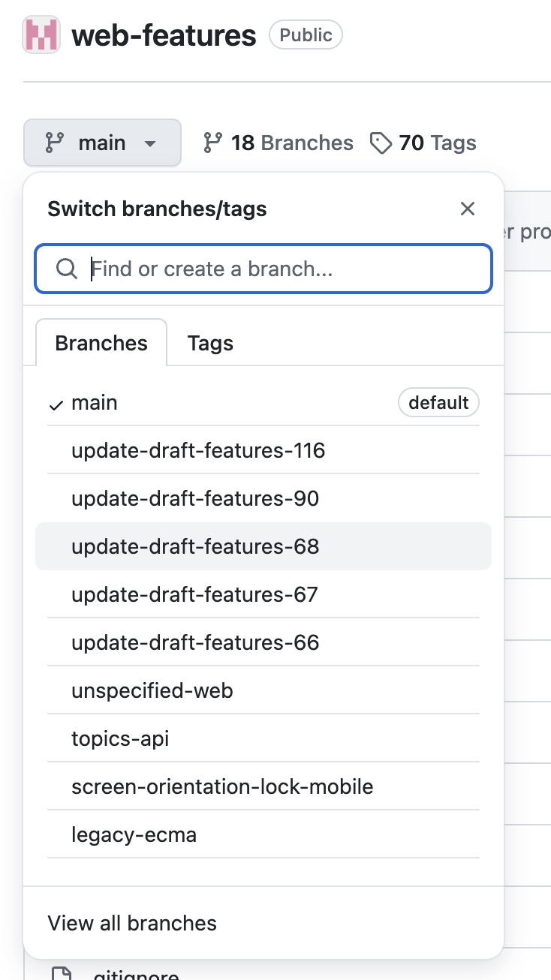Select the topics-api branch

pos(263,738)
